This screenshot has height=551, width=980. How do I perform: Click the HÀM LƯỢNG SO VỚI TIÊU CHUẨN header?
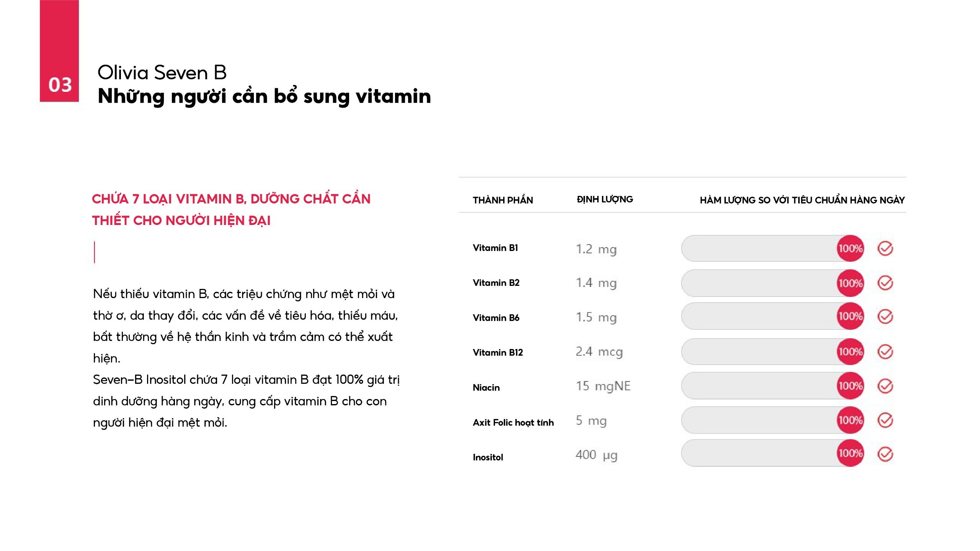(x=802, y=200)
